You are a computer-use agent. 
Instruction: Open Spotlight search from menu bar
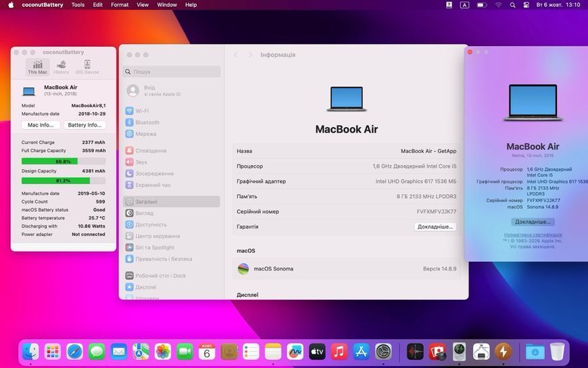512,5
